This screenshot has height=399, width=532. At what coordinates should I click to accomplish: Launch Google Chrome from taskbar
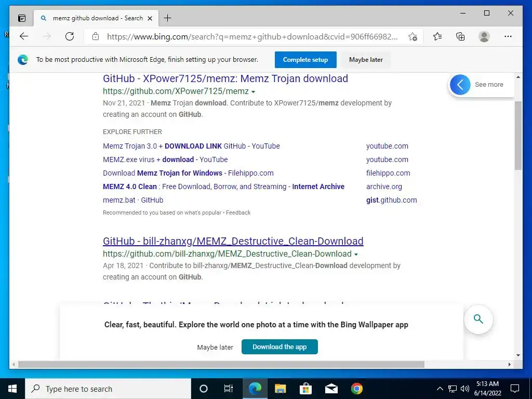[x=356, y=389]
